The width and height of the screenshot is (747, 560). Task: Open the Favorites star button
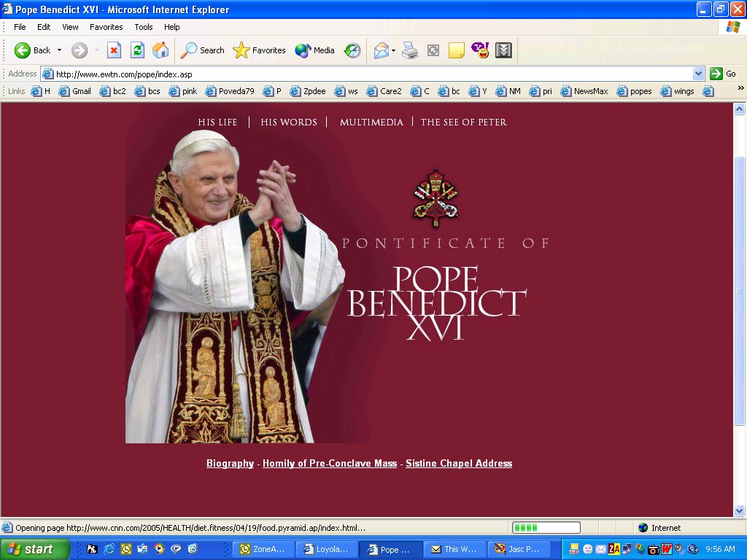[259, 50]
